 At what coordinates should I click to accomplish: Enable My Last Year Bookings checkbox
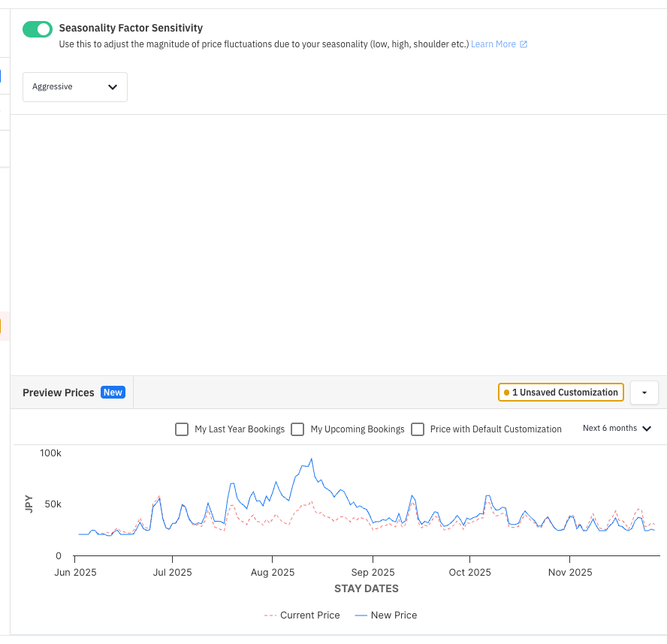pos(182,429)
